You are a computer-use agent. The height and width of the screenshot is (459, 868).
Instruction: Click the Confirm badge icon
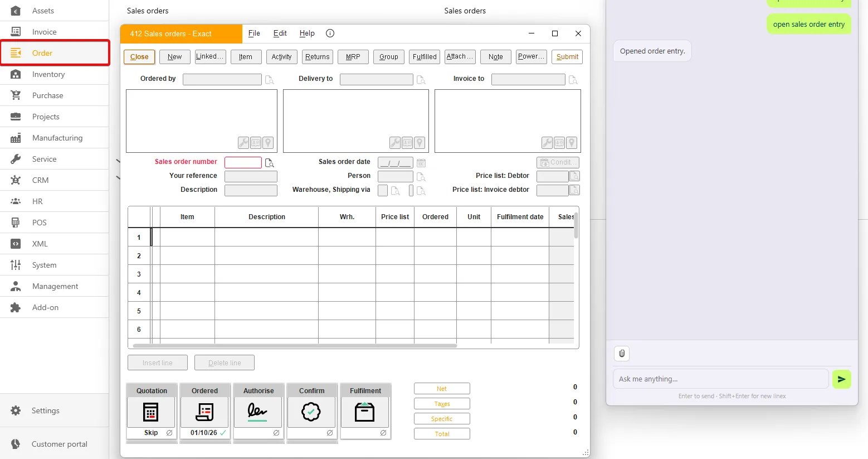[x=311, y=412]
